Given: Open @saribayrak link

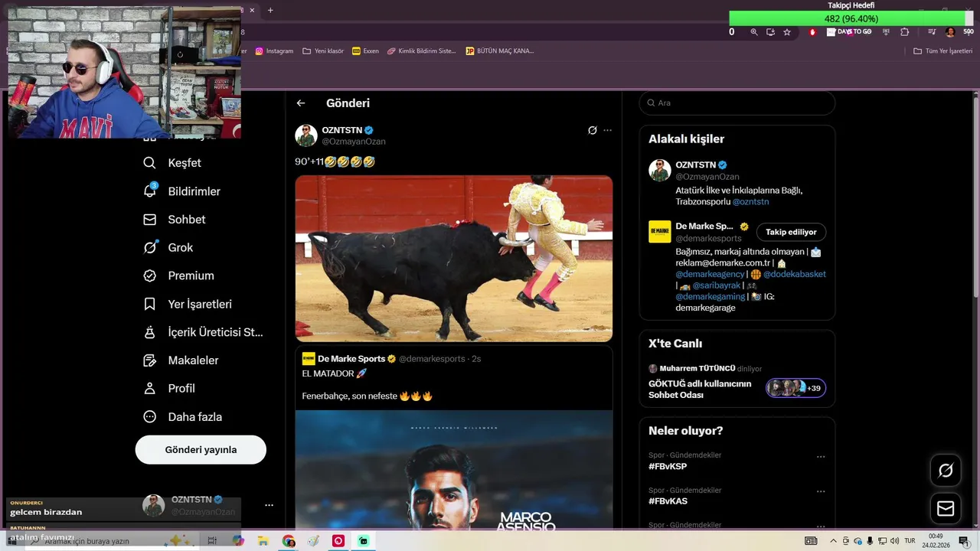Looking at the screenshot, I should coord(717,285).
